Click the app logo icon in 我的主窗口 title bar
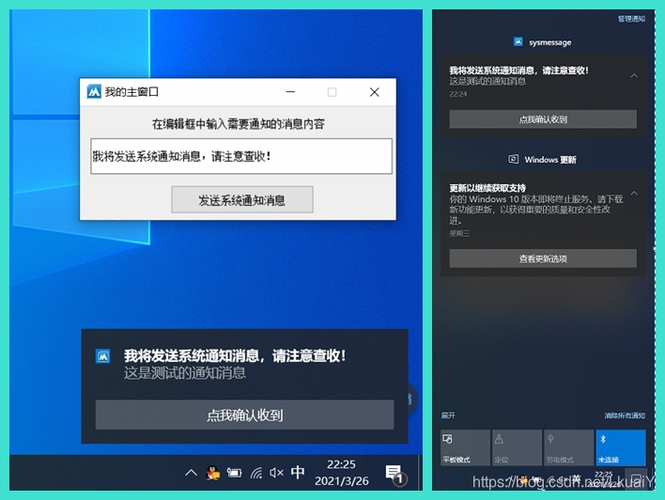The width and height of the screenshot is (665, 500). (x=94, y=92)
